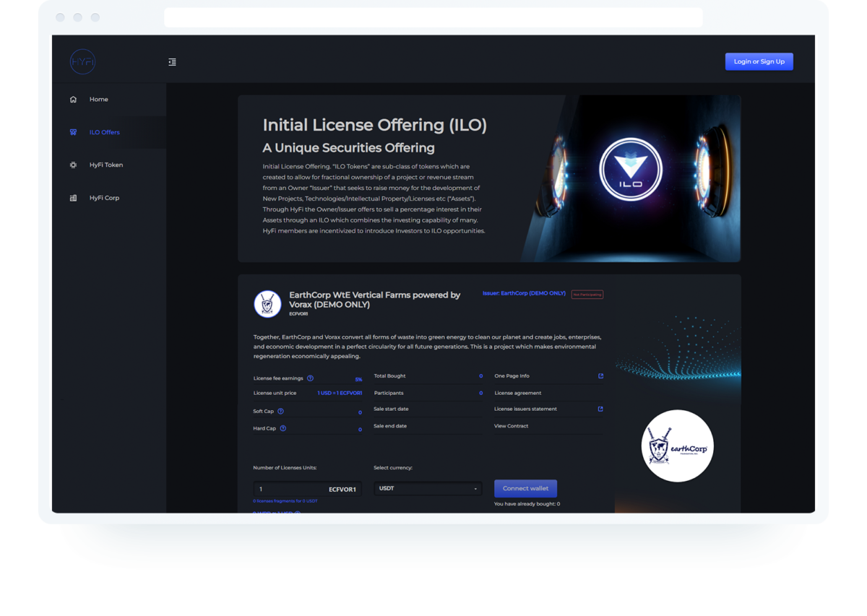867x616 pixels.
Task: Open the external link icon for One Page Info
Action: (600, 376)
